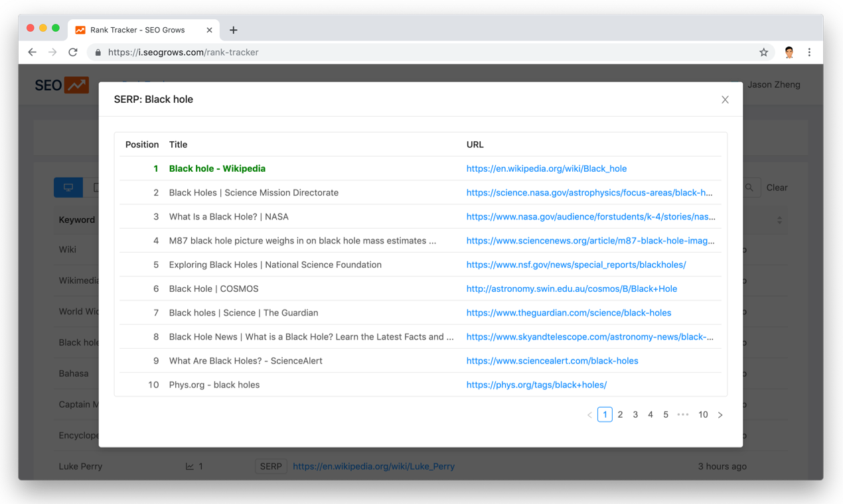Open the Black hole Wikipedia link
843x504 pixels.
[x=546, y=168]
